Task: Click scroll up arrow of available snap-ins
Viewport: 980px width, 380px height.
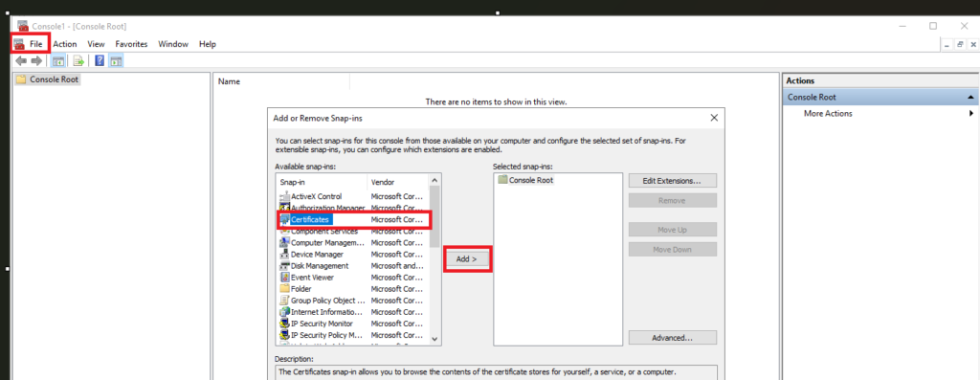Action: pyautogui.click(x=435, y=180)
